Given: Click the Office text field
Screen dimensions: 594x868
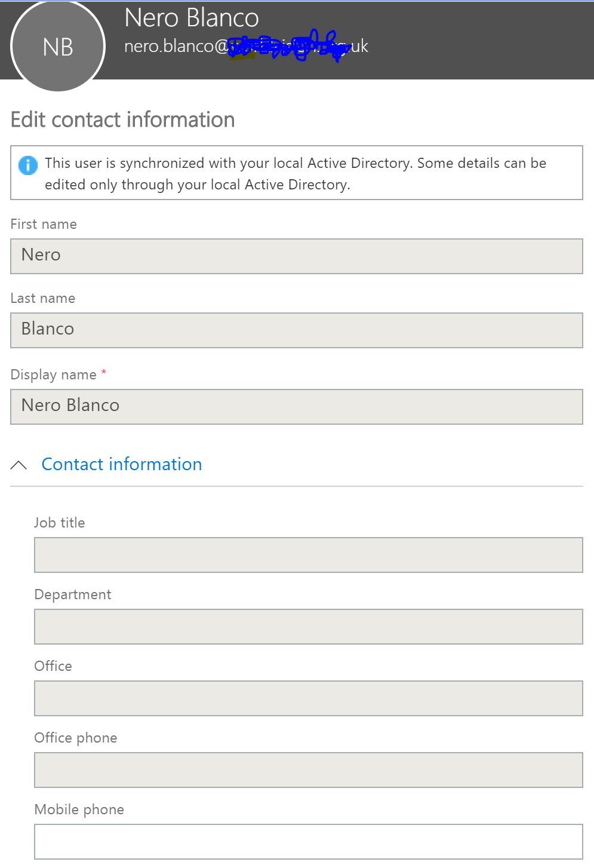Looking at the screenshot, I should pyautogui.click(x=309, y=698).
